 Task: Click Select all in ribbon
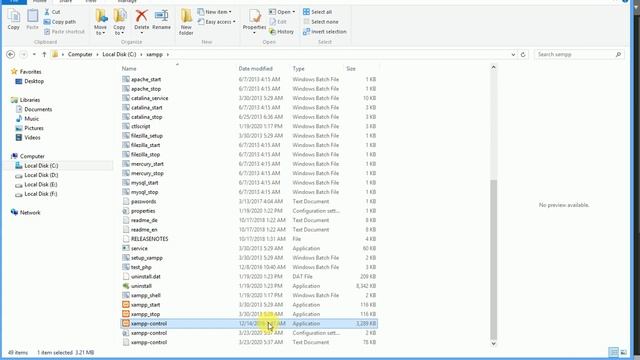[317, 12]
